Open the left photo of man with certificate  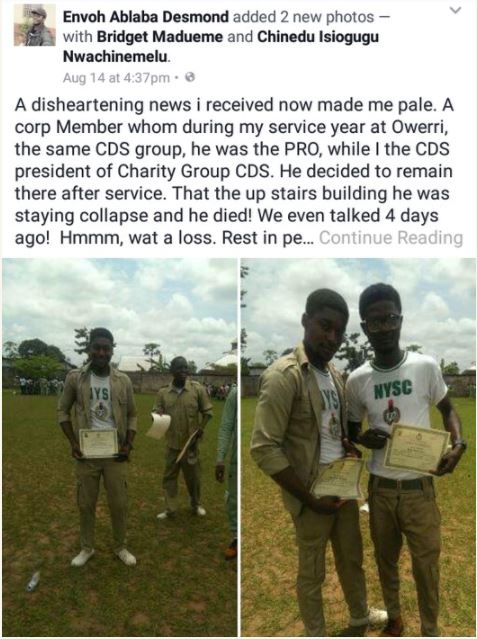point(119,447)
